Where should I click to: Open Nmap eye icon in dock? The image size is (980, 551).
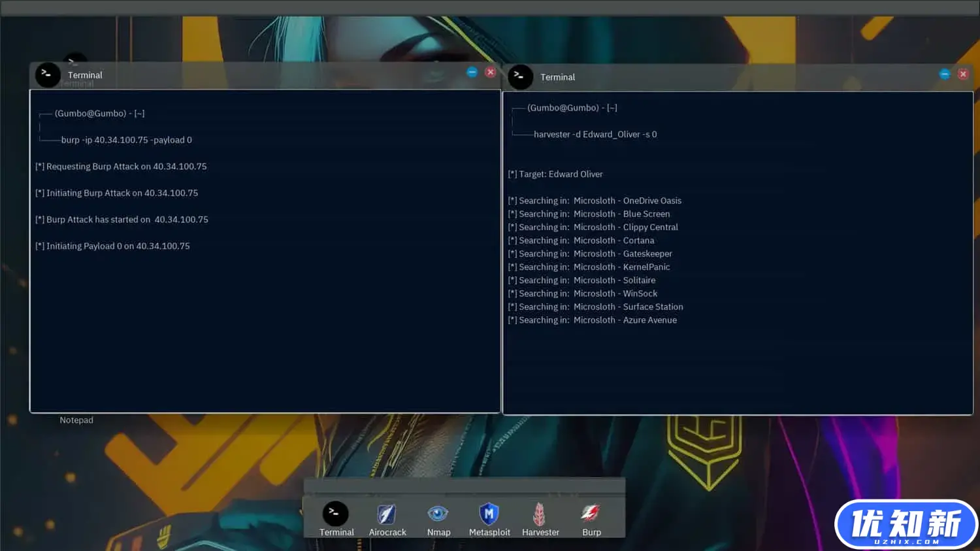tap(438, 514)
